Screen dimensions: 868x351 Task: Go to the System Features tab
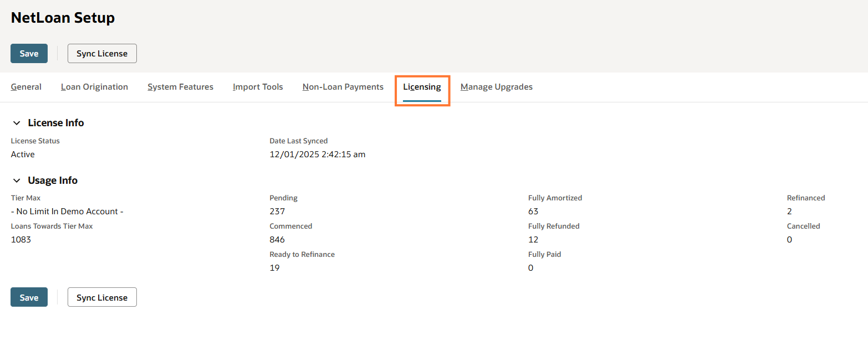click(x=180, y=87)
